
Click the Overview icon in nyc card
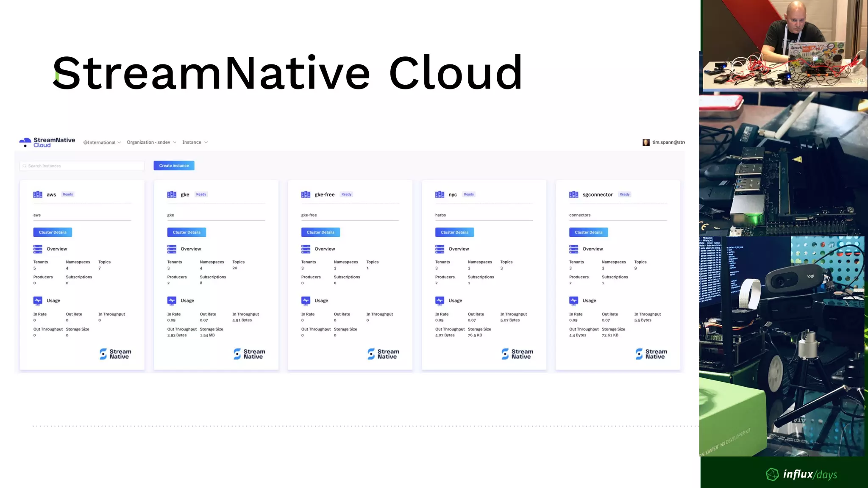[440, 249]
